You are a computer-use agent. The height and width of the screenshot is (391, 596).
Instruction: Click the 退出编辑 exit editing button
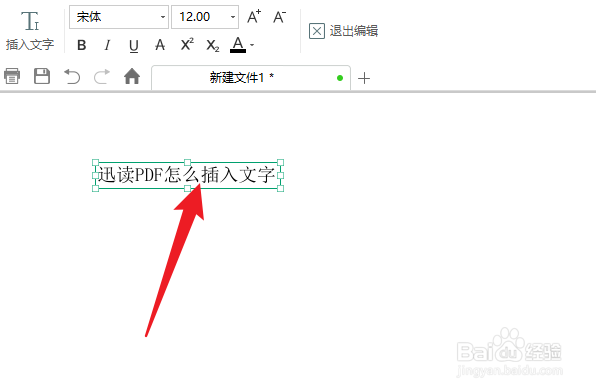pos(343,31)
